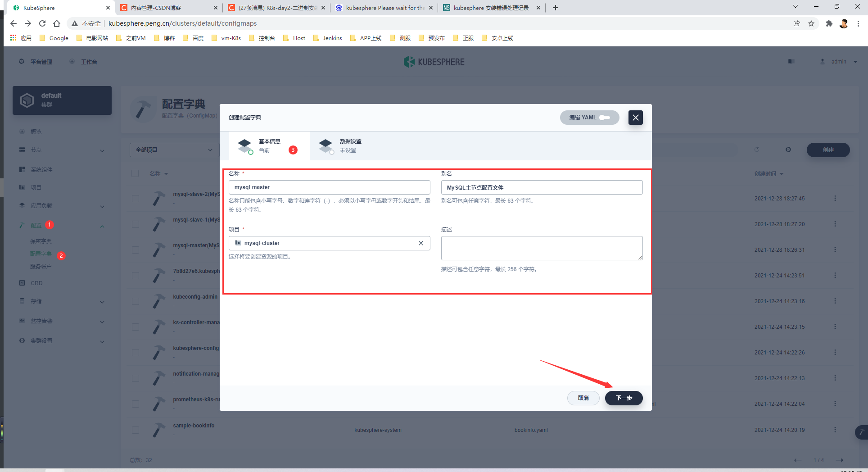Expand the 应用负载 sidebar menu
Screen dimensions: 868x472
(x=62, y=206)
